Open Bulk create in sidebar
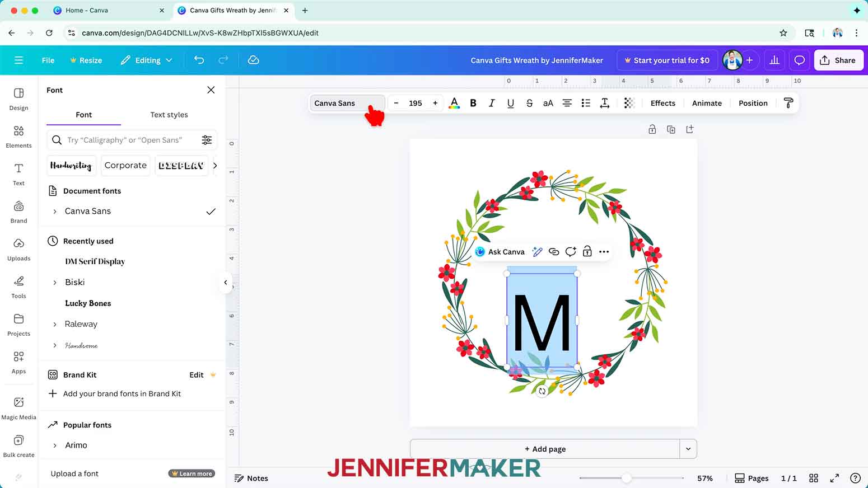868x488 pixels. coord(18,445)
